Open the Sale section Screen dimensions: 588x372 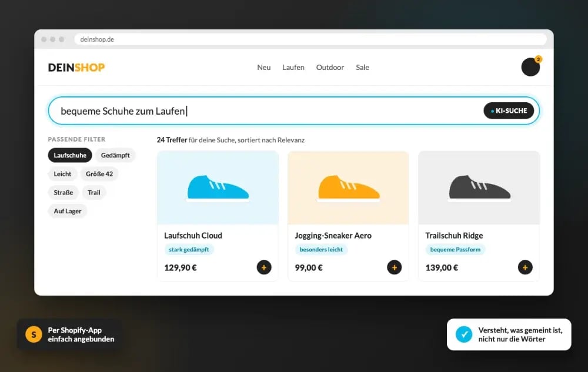(362, 68)
